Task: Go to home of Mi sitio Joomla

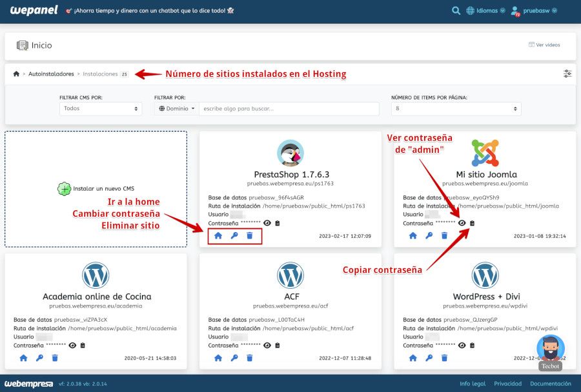Action: (x=413, y=235)
